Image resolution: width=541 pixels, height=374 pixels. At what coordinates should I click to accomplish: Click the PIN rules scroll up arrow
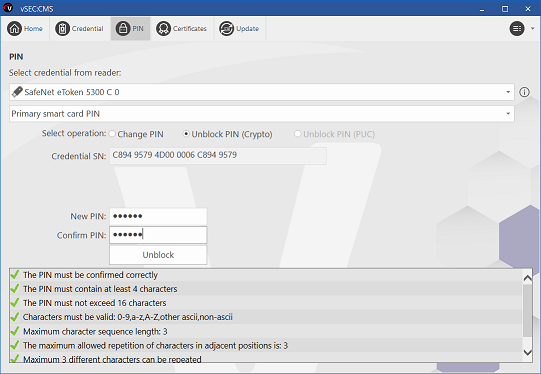click(528, 278)
